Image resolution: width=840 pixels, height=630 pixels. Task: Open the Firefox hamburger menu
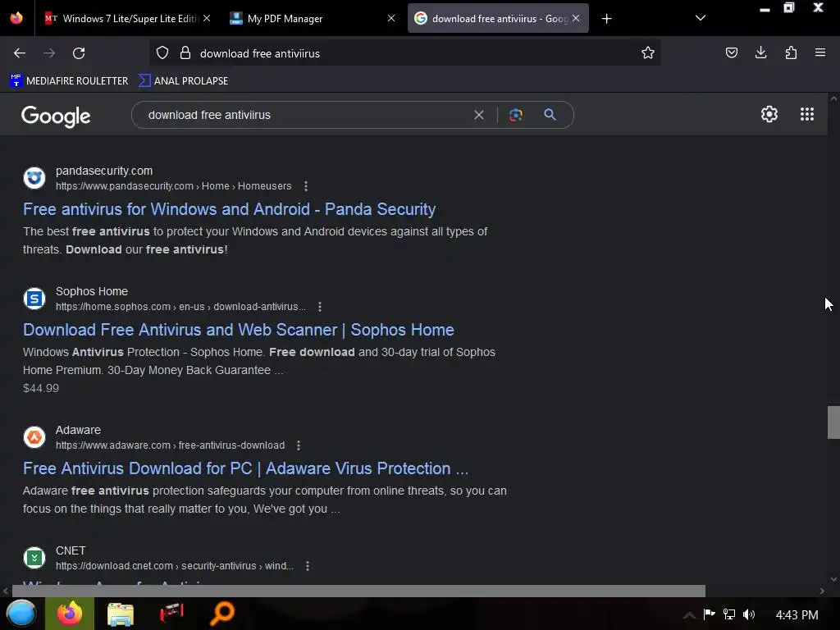tap(820, 52)
